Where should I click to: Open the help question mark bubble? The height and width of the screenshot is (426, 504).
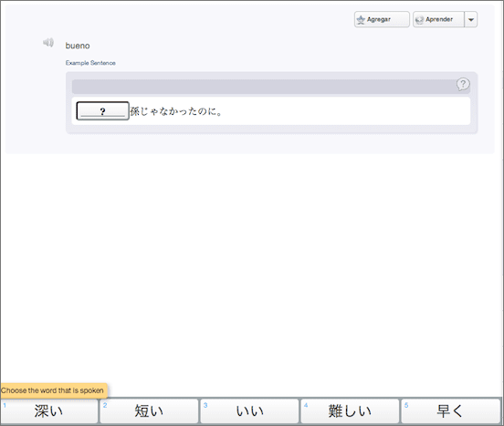(463, 85)
